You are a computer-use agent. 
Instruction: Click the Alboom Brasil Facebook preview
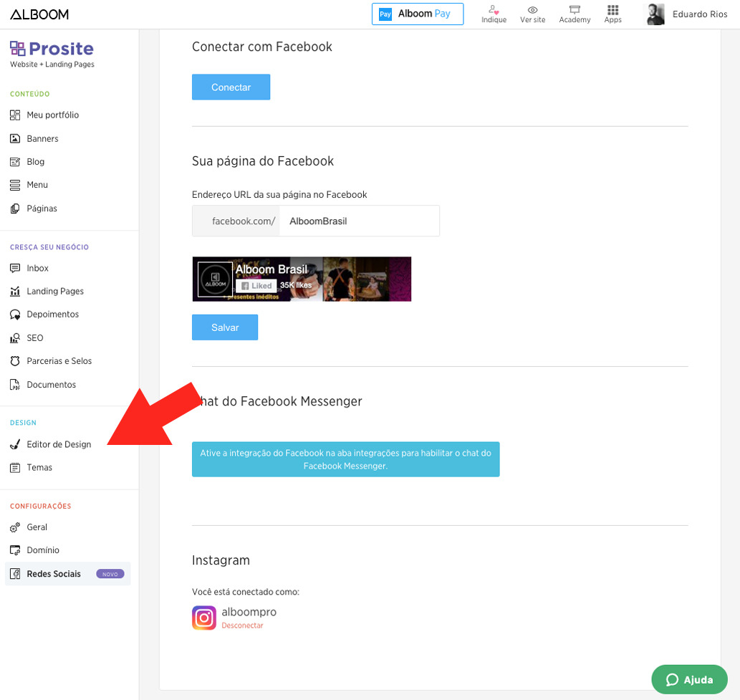(302, 279)
